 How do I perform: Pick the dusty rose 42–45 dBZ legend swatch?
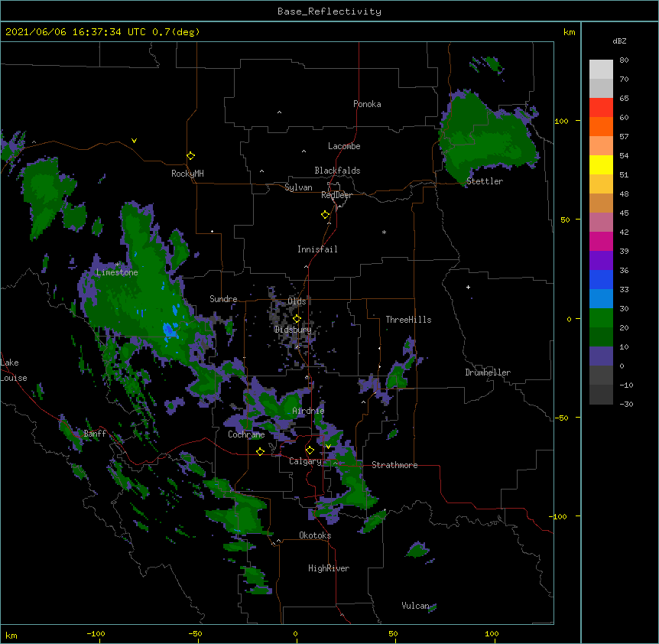pos(601,223)
